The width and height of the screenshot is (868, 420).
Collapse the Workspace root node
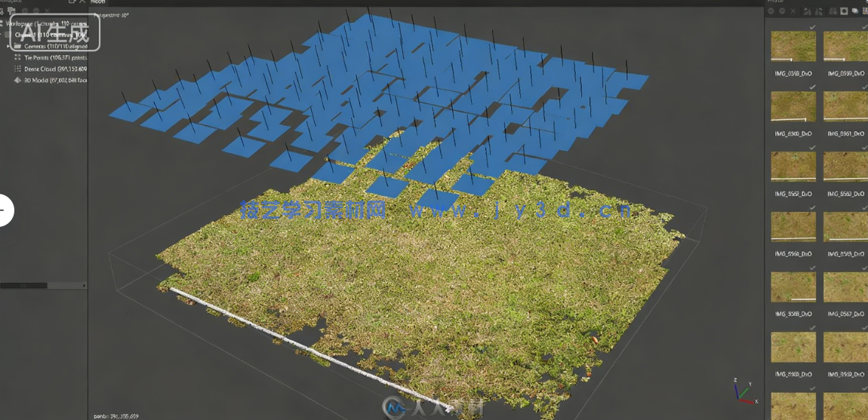(x=2, y=23)
